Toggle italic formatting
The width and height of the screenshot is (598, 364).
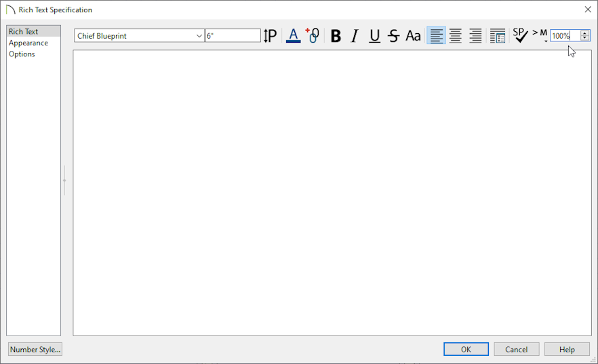(x=355, y=36)
